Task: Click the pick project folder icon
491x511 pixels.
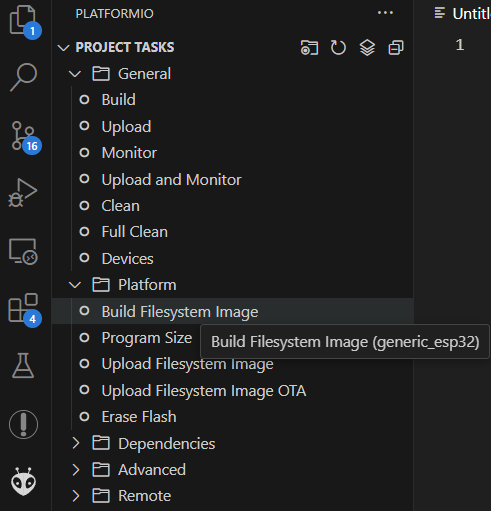Action: pos(309,48)
